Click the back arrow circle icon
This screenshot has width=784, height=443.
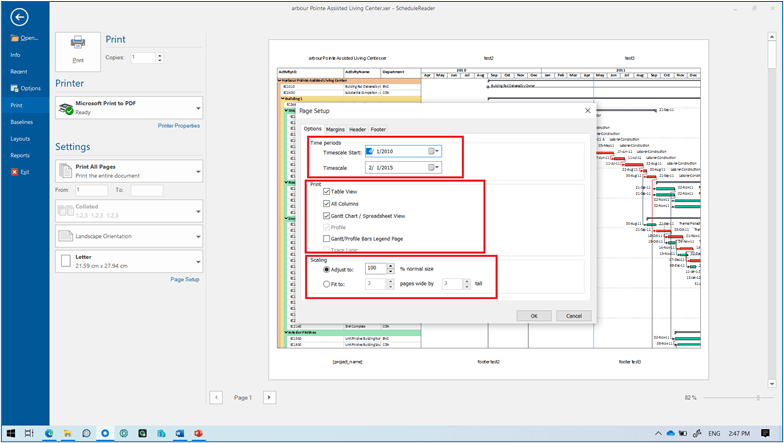pos(19,17)
